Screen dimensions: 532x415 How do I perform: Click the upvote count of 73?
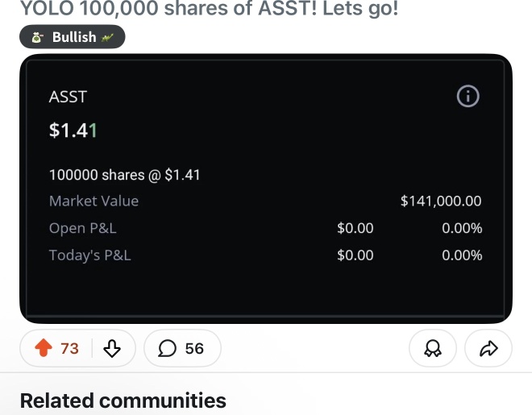tap(69, 348)
